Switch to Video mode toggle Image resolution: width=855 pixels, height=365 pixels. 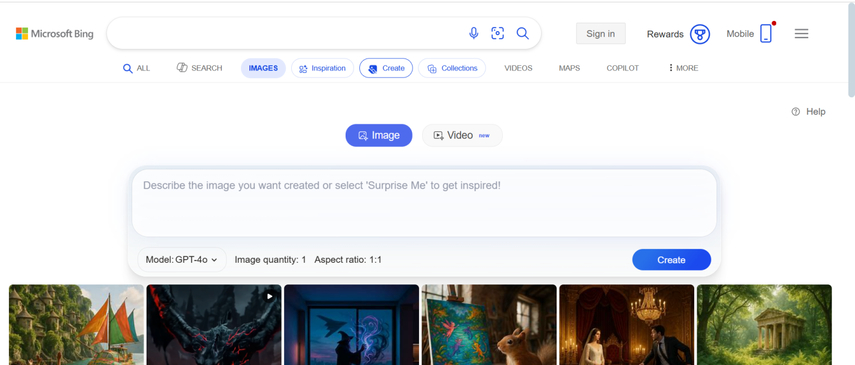coord(462,135)
